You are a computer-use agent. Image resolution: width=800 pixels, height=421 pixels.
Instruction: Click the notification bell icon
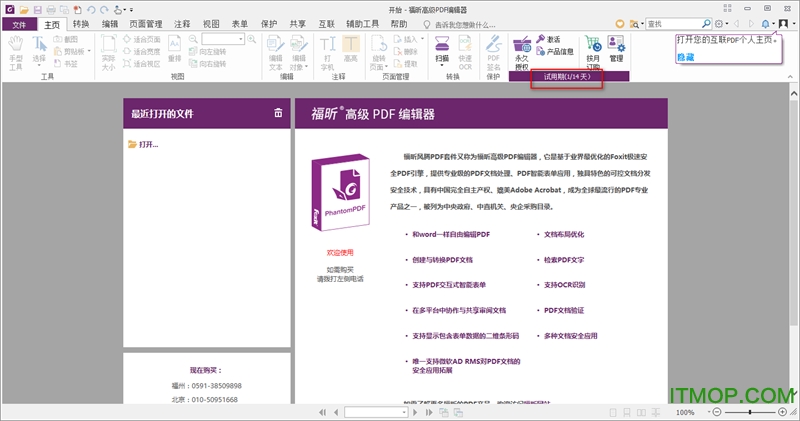(765, 24)
